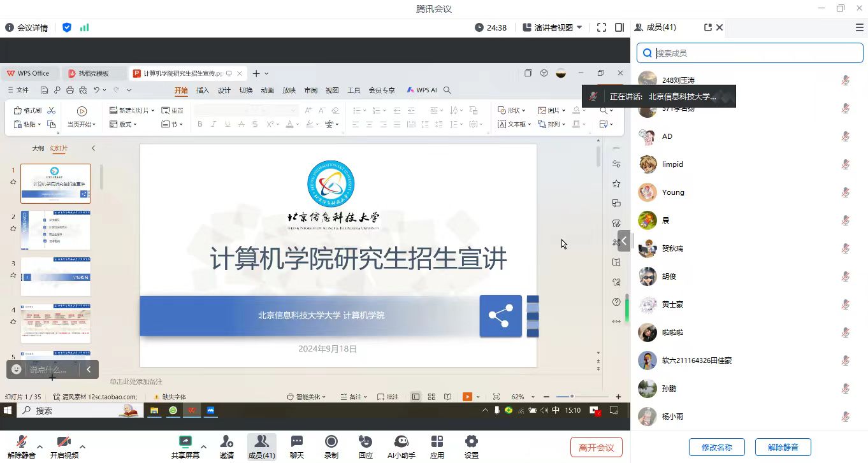
Task: Toggle the 成员(41) members panel
Action: (x=261, y=446)
